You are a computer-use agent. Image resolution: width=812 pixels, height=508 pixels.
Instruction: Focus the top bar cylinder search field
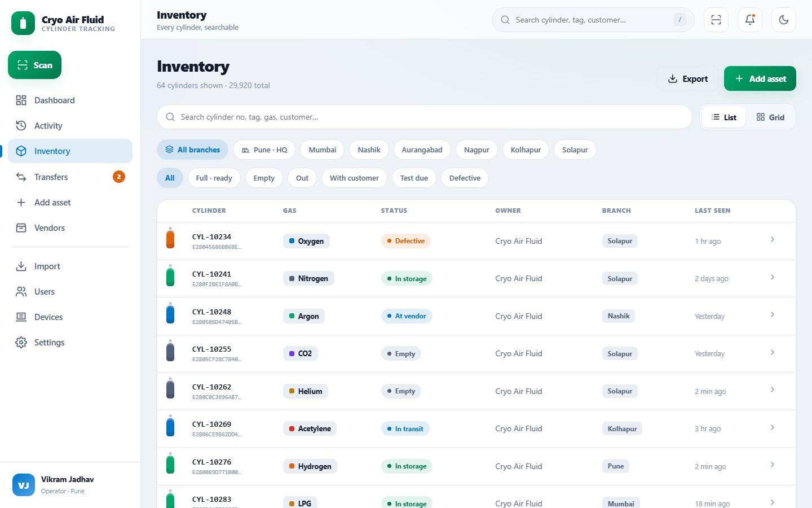[593, 20]
